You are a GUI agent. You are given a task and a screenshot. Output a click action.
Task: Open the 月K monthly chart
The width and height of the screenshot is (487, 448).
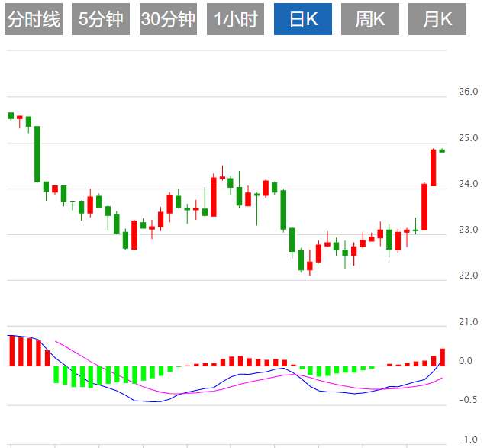[437, 20]
